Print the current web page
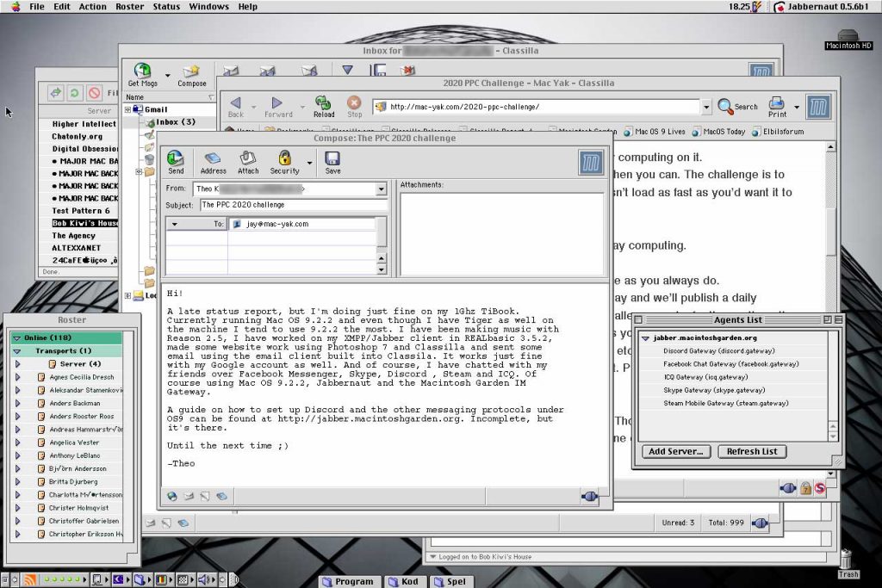 coord(777,107)
